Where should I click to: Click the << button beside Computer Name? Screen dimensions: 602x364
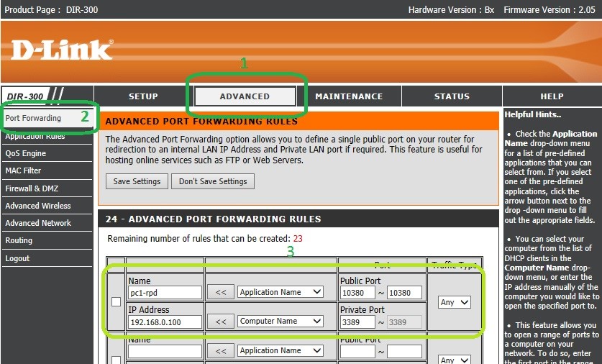click(x=221, y=322)
